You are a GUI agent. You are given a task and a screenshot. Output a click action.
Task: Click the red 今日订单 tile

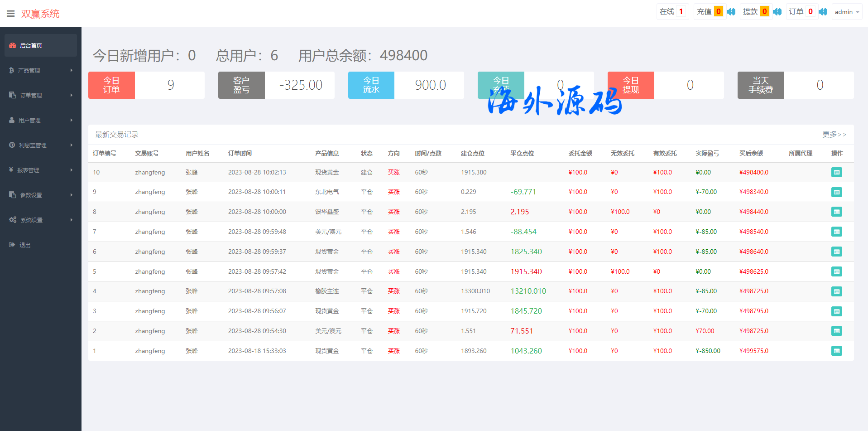click(x=111, y=85)
